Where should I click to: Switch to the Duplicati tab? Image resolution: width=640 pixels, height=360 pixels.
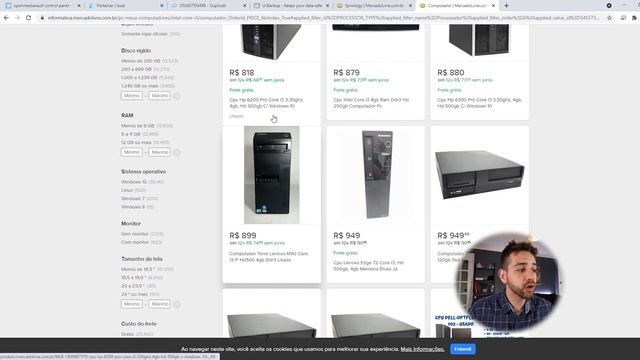[x=209, y=6]
